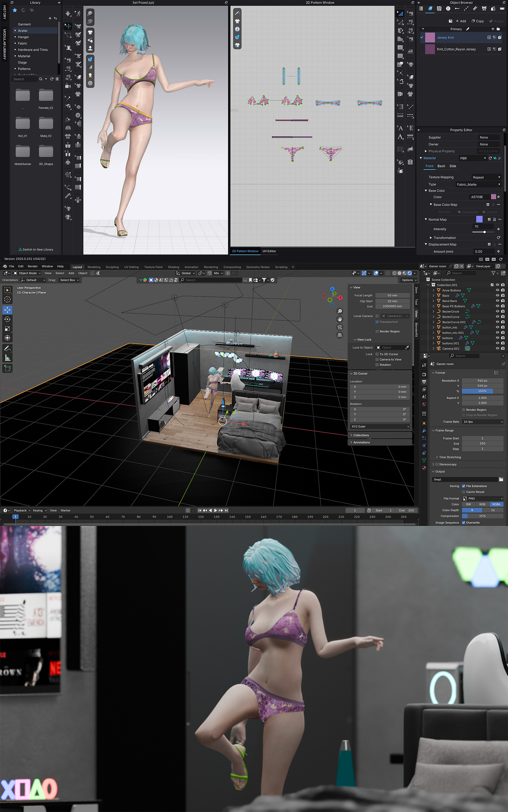Toggle camera view icon in Blender viewport
The image size is (508, 812).
(x=340, y=327)
